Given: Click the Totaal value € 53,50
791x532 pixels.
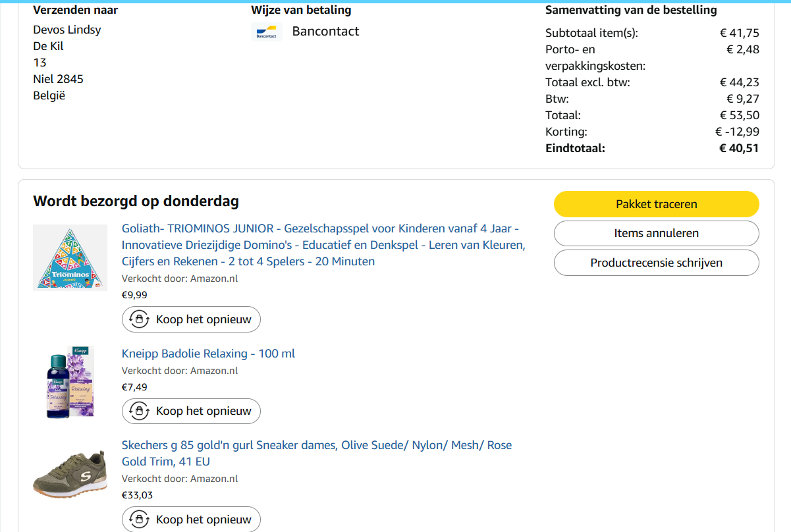Looking at the screenshot, I should [740, 115].
